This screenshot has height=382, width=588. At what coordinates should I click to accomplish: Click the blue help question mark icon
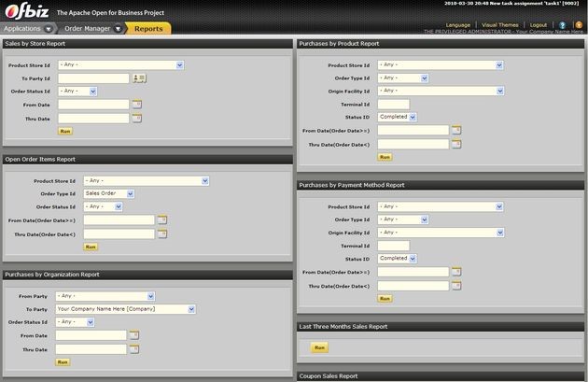tap(562, 25)
